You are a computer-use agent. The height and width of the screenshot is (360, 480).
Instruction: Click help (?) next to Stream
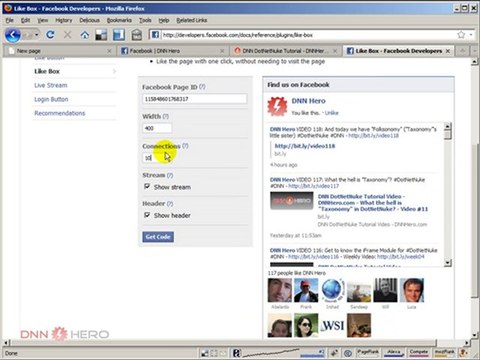pos(170,175)
